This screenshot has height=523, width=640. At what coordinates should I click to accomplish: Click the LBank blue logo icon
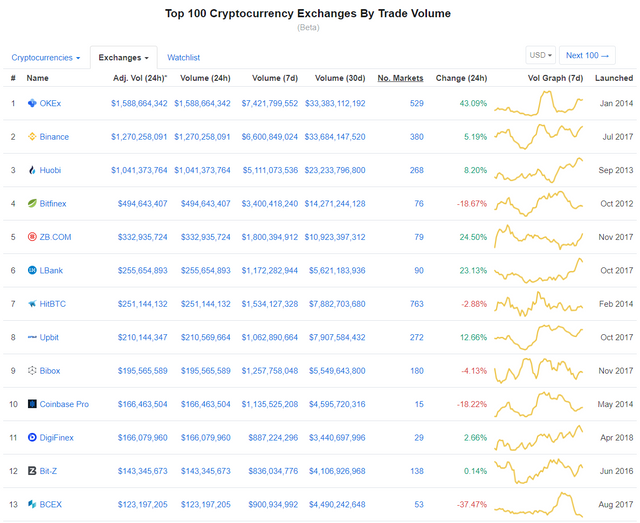pyautogui.click(x=32, y=270)
